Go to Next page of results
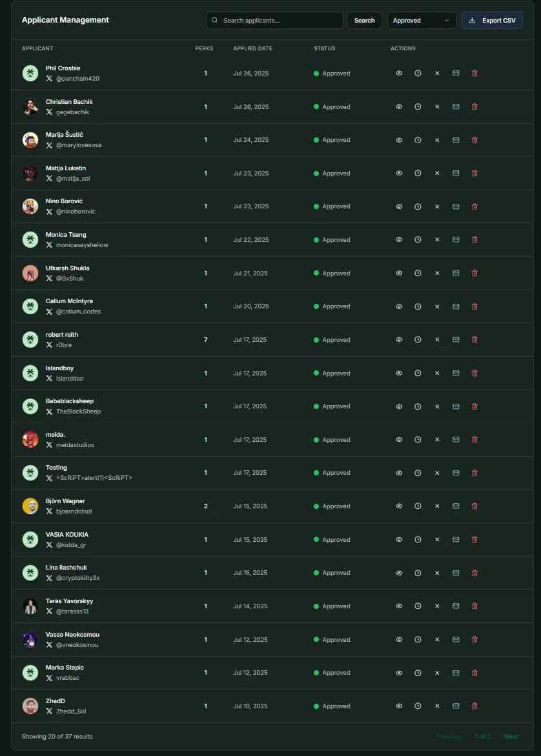Screen dimensions: 541x756 click(x=511, y=736)
